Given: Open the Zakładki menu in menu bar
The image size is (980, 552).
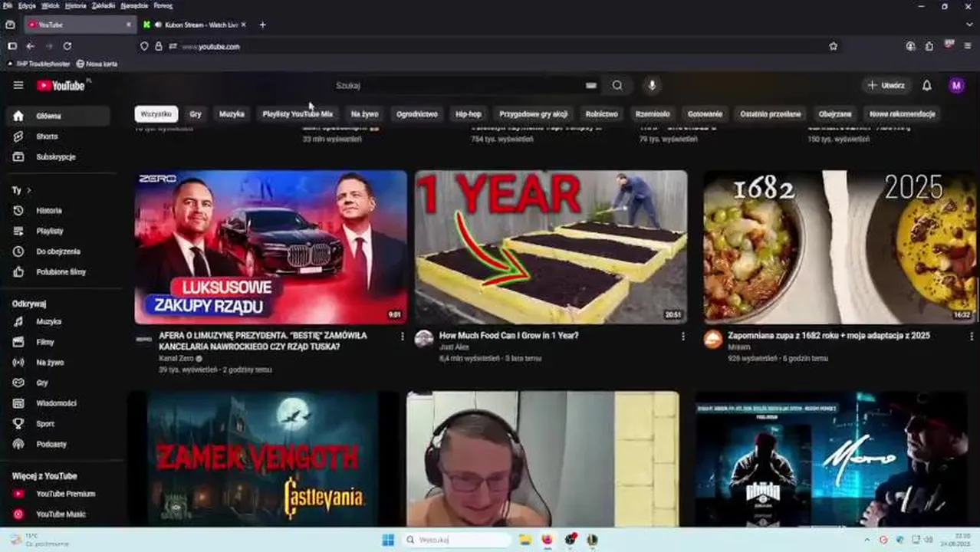Looking at the screenshot, I should tap(104, 5).
